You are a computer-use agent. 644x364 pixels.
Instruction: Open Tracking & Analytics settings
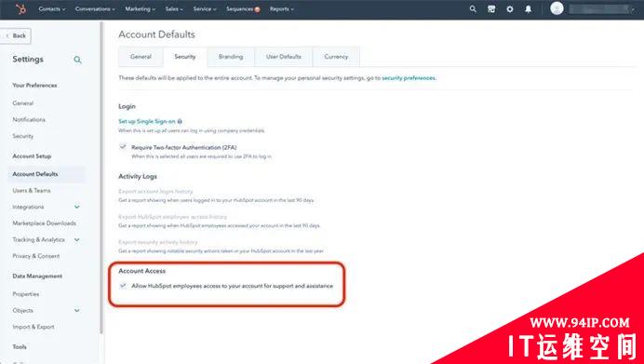[38, 240]
